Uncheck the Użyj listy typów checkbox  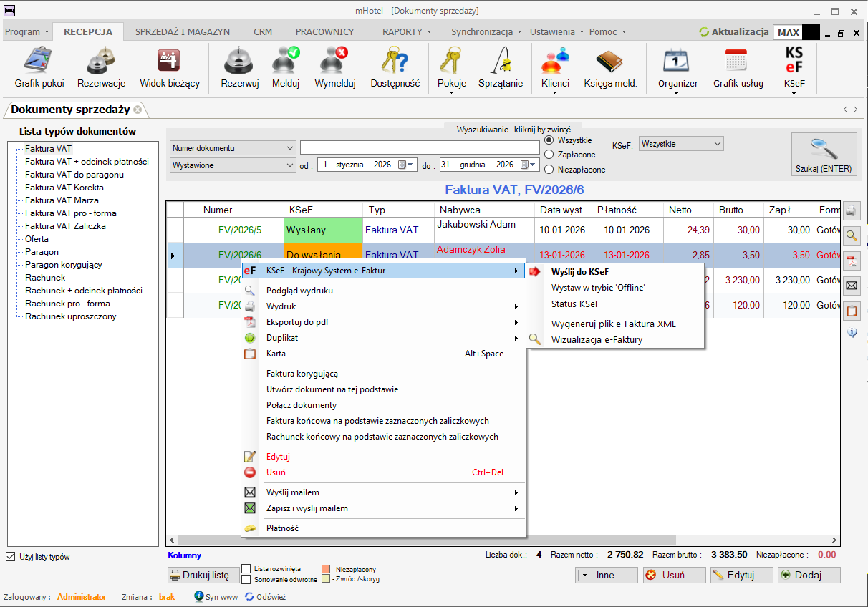(x=10, y=557)
